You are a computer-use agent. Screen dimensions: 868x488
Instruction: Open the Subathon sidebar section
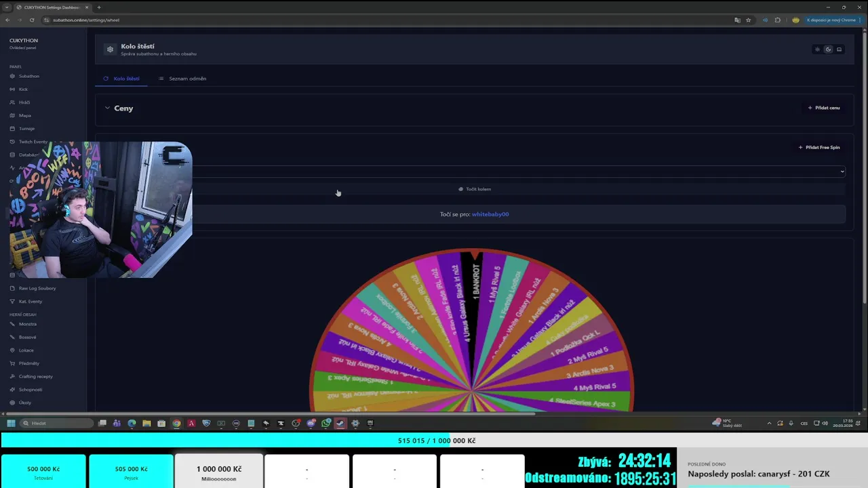[28, 76]
